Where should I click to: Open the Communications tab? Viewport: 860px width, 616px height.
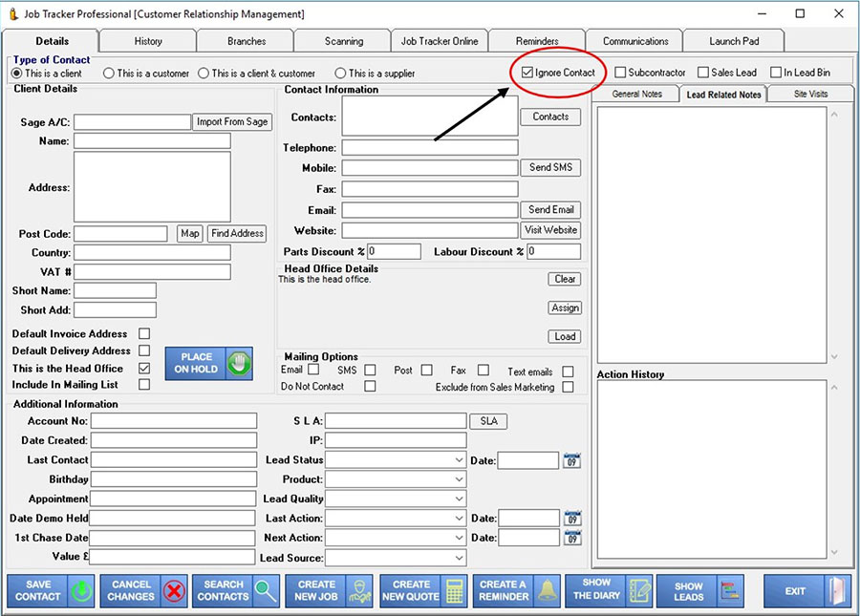click(x=635, y=41)
